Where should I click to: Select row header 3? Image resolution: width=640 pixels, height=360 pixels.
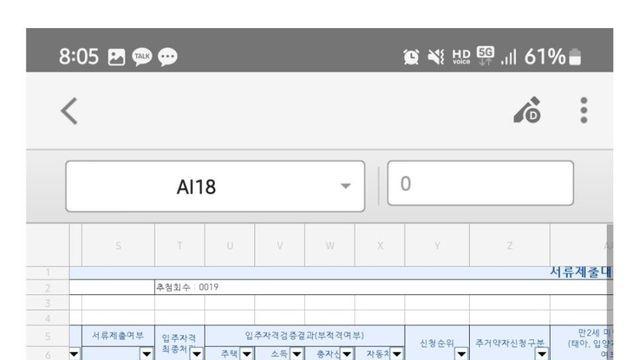click(x=48, y=303)
